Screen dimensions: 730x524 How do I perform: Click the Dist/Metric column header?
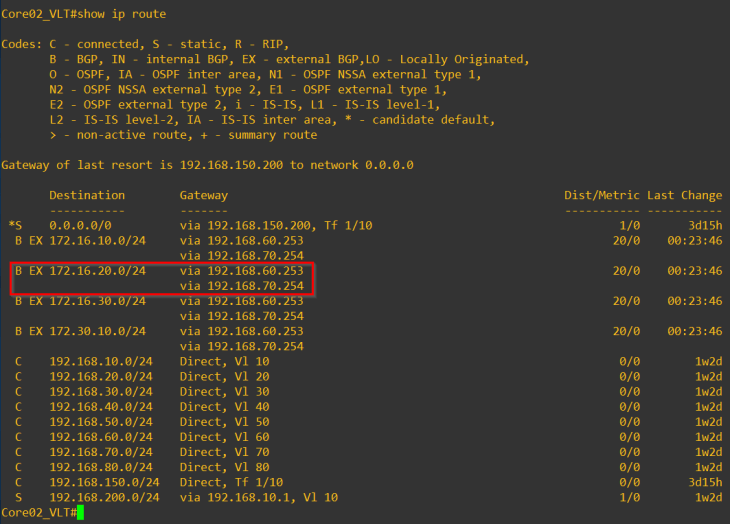click(601, 195)
